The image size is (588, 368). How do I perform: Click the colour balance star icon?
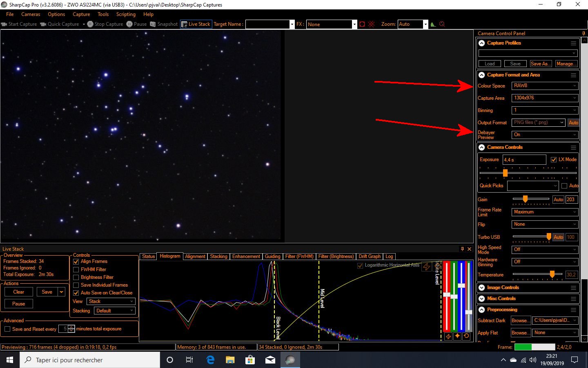tap(457, 336)
